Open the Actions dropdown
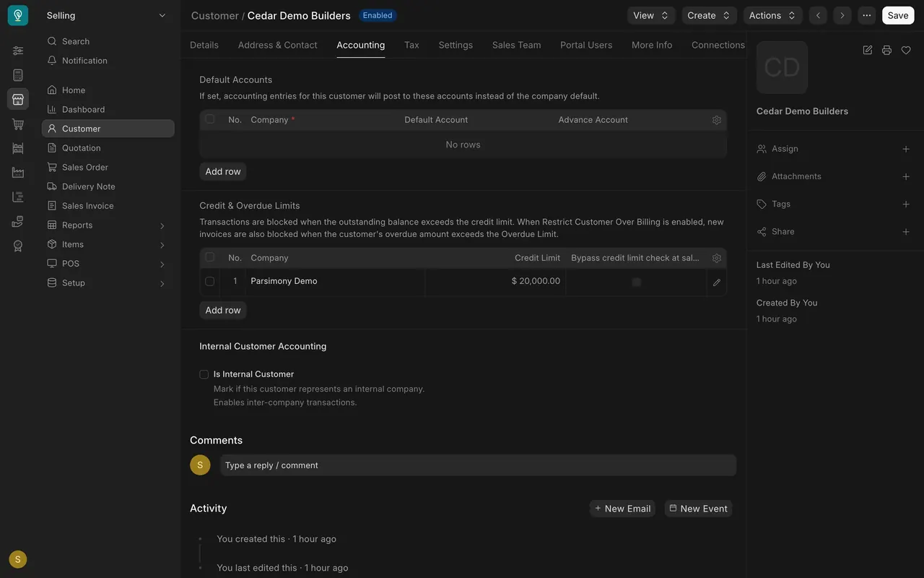Image resolution: width=924 pixels, height=578 pixels. [x=773, y=15]
